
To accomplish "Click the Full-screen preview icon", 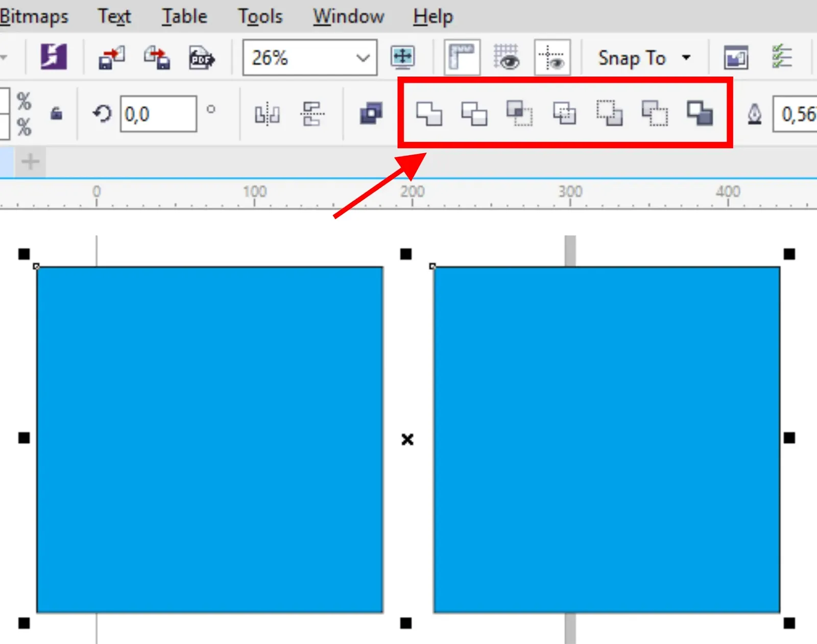I will pos(403,57).
